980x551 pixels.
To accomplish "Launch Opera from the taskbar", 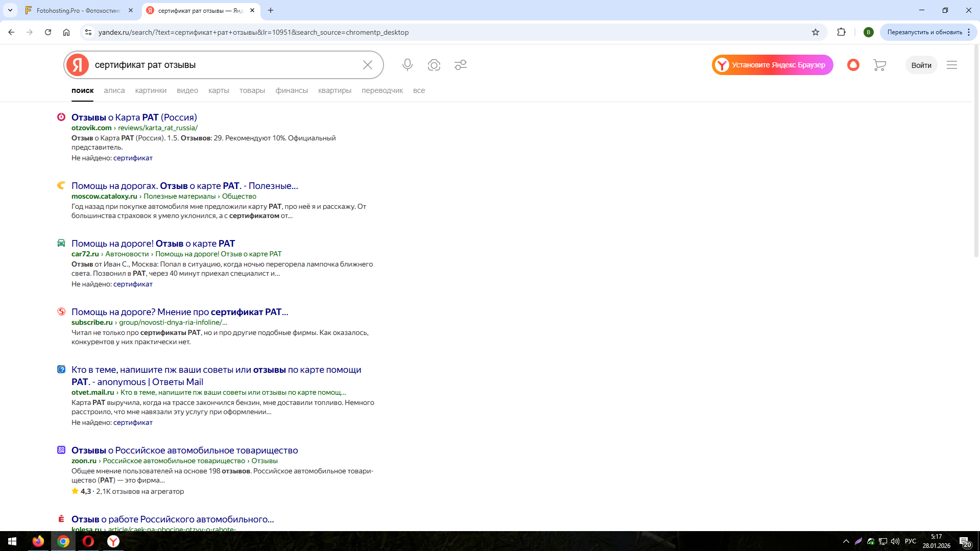I will (x=88, y=541).
